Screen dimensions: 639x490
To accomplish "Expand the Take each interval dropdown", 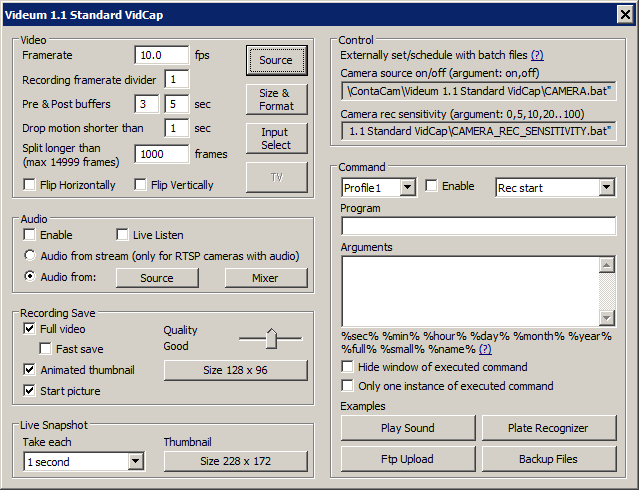I will 136,462.
